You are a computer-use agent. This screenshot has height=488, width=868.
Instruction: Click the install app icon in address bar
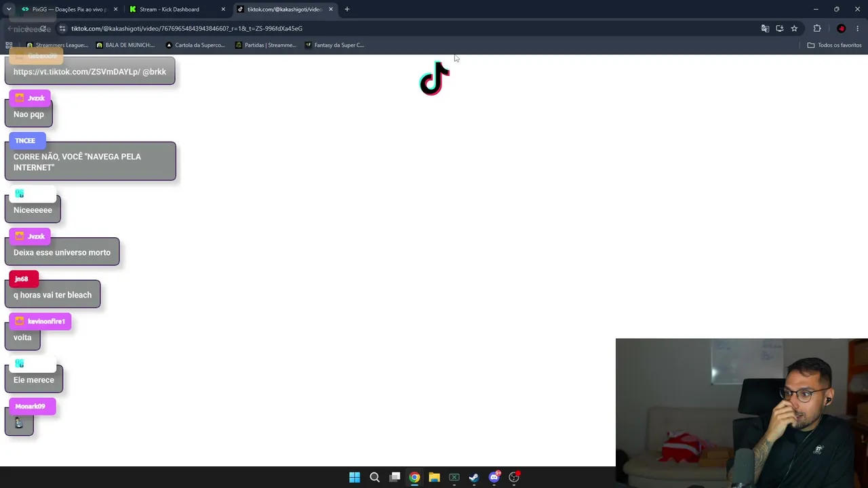pos(780,28)
